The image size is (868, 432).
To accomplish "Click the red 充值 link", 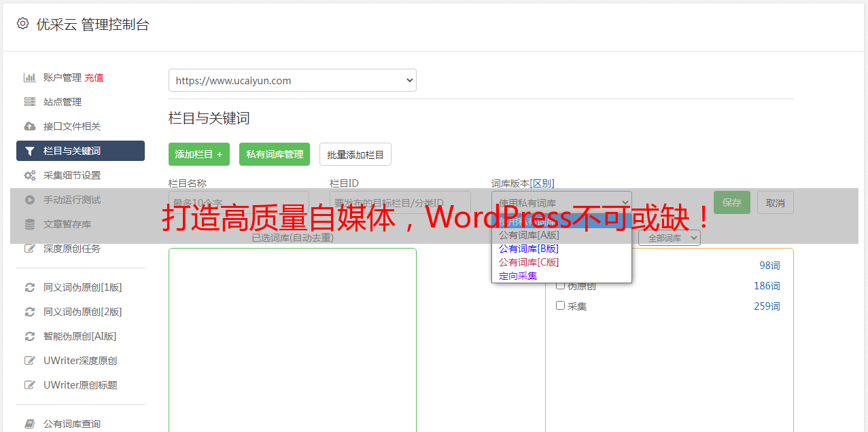I will [94, 77].
